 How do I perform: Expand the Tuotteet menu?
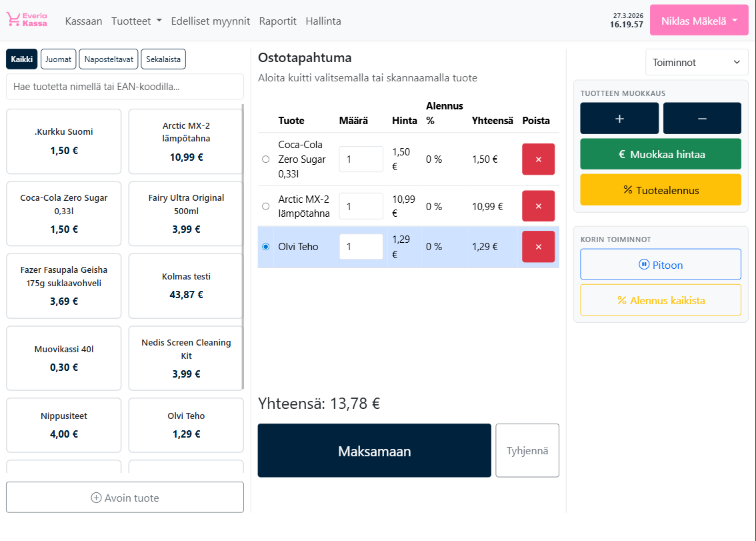(x=137, y=21)
